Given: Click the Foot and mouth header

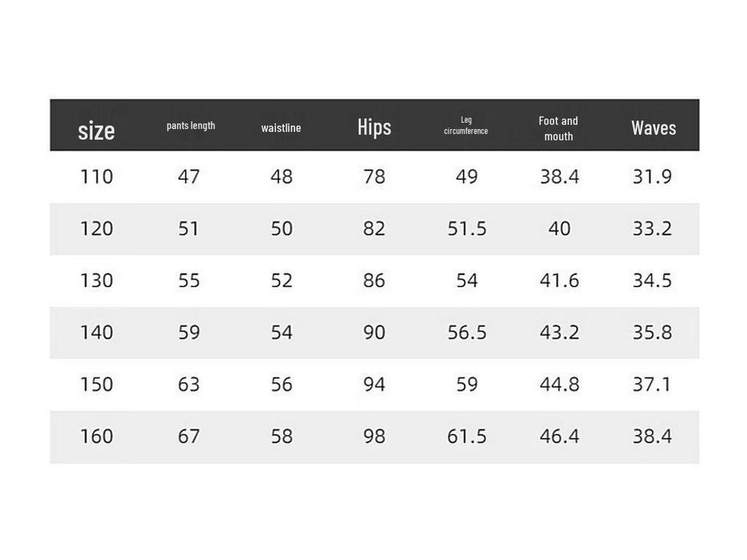Looking at the screenshot, I should (x=558, y=128).
